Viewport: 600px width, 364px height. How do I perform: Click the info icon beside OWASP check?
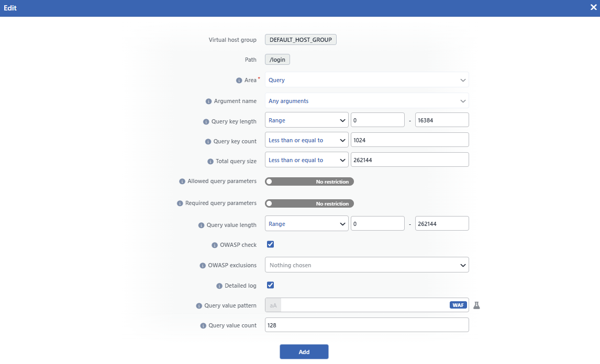215,245
